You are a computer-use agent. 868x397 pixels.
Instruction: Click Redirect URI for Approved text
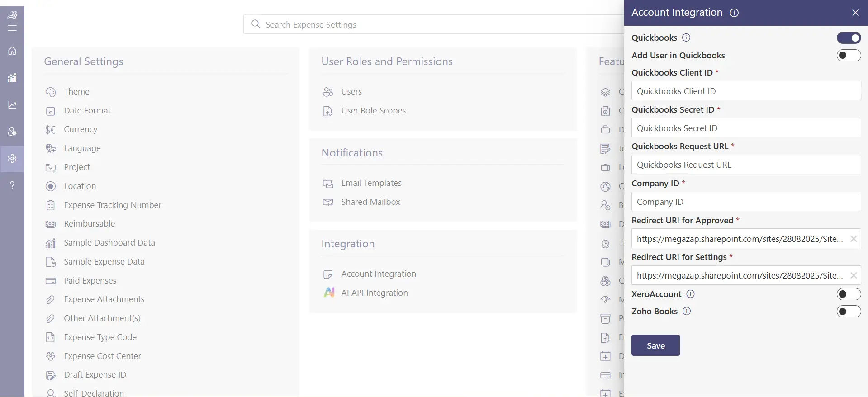point(740,239)
